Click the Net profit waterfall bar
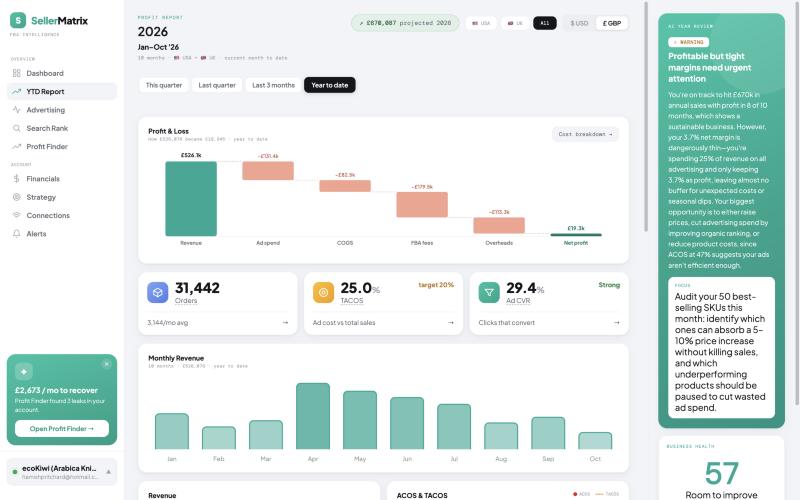This screenshot has height=500, width=800. (x=576, y=235)
